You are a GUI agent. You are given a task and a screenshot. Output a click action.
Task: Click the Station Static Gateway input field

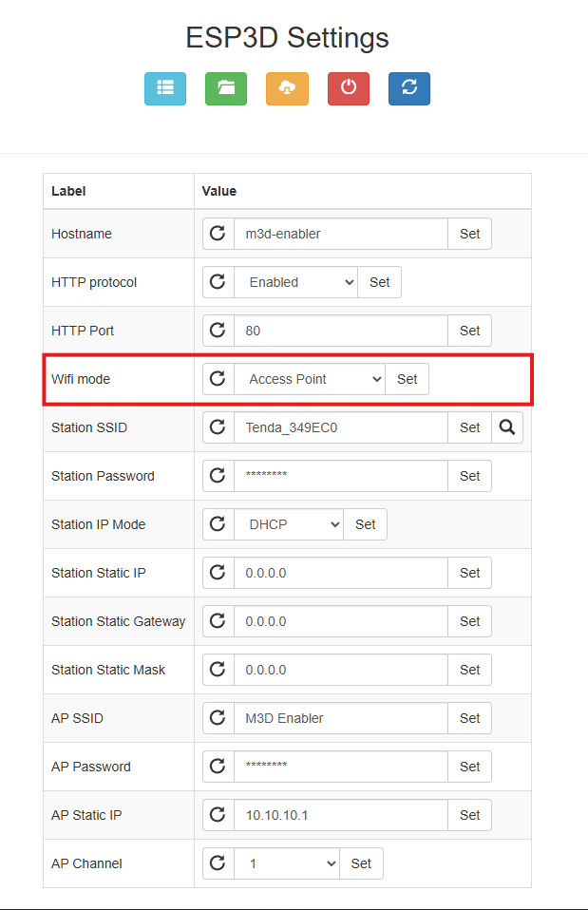pos(340,621)
